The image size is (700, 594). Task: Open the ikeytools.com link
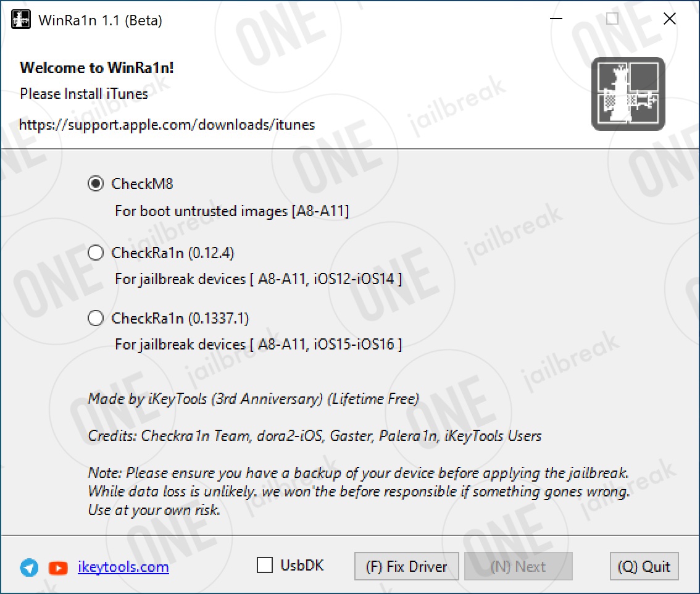point(123,567)
